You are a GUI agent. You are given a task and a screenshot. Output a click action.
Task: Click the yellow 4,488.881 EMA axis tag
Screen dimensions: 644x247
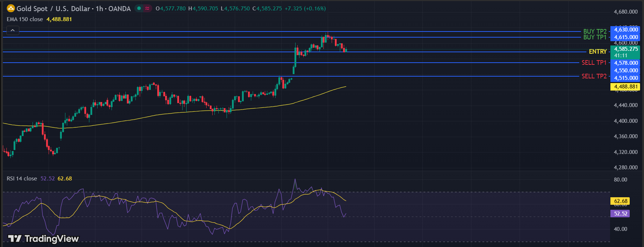[x=625, y=87]
